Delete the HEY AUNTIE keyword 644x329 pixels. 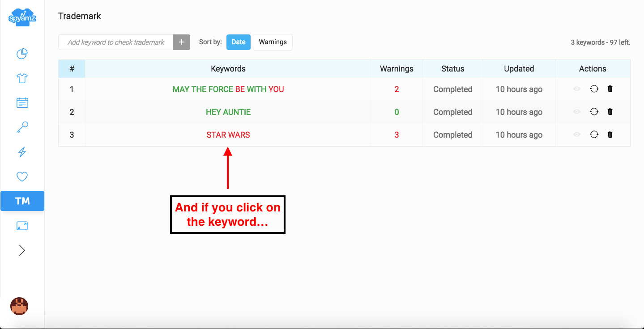pos(610,112)
